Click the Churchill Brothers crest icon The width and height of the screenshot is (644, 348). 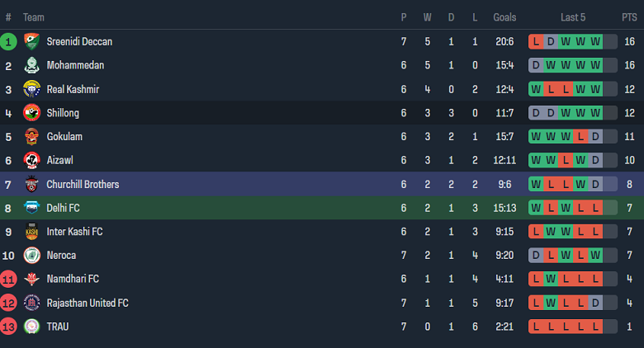(x=32, y=185)
